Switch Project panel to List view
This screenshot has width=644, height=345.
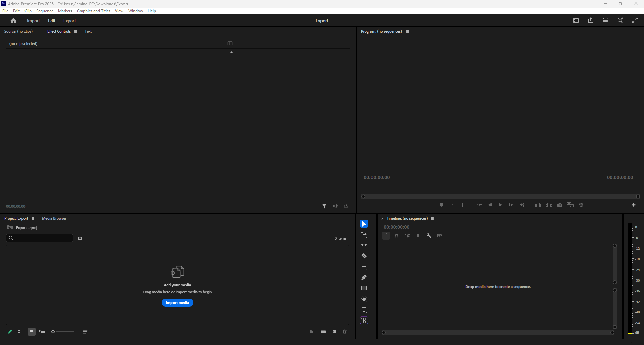pos(21,332)
